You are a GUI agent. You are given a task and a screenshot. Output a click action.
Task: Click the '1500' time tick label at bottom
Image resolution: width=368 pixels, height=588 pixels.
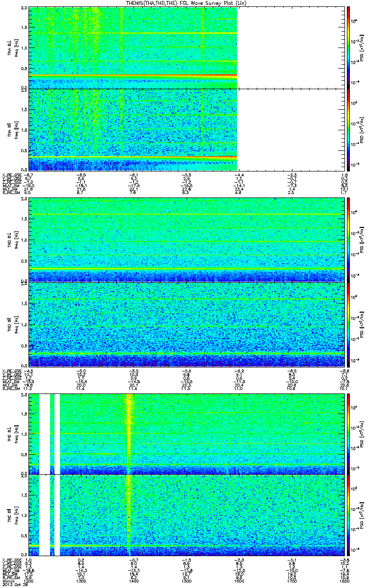pyautogui.click(x=186, y=580)
